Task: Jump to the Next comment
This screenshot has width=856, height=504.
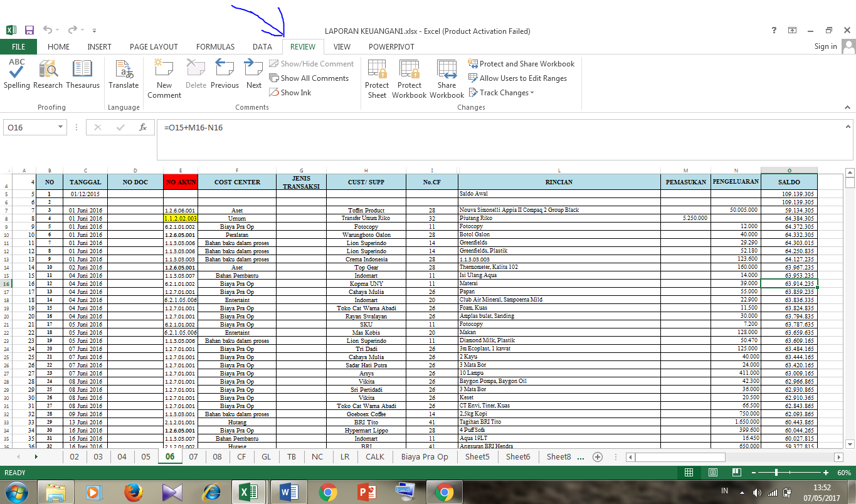Action: (x=254, y=75)
